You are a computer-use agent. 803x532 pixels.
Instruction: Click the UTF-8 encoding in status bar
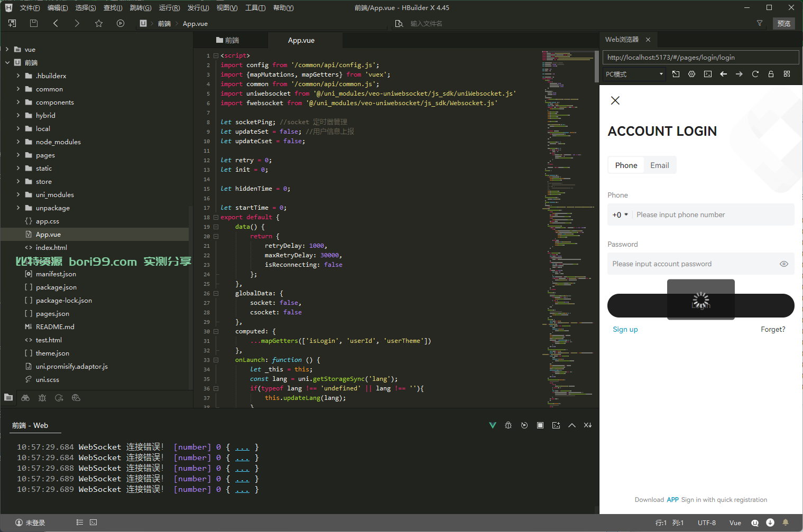707,522
